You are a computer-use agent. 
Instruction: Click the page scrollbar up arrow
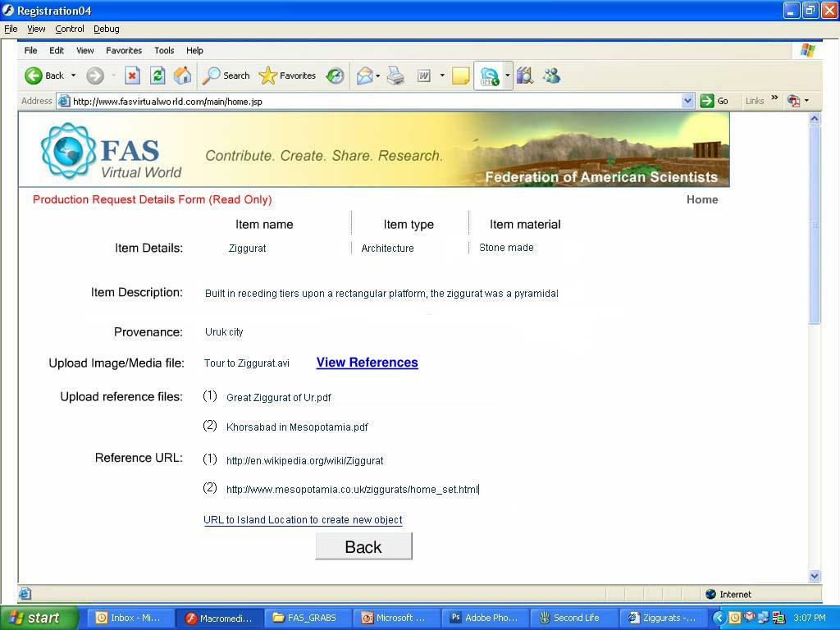[x=815, y=119]
